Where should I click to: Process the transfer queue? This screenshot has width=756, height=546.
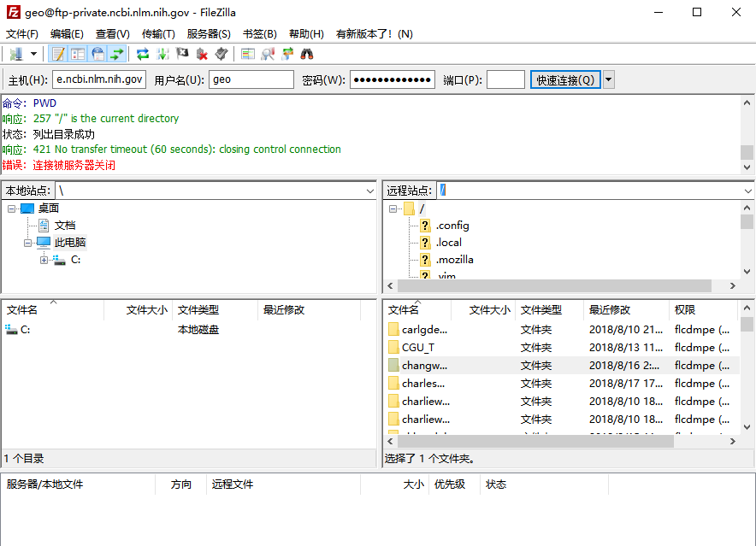pos(162,53)
